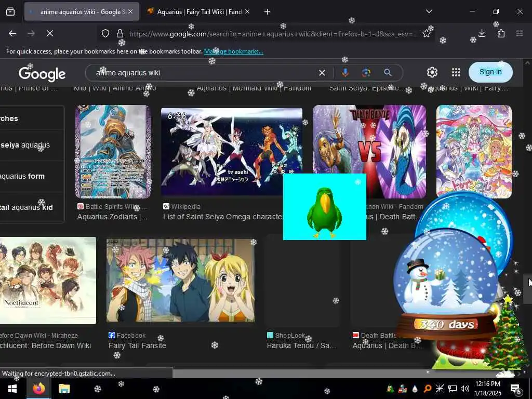
Task: Switch to the Aquarius Fairy Tail Wiki tab
Action: coord(199,12)
